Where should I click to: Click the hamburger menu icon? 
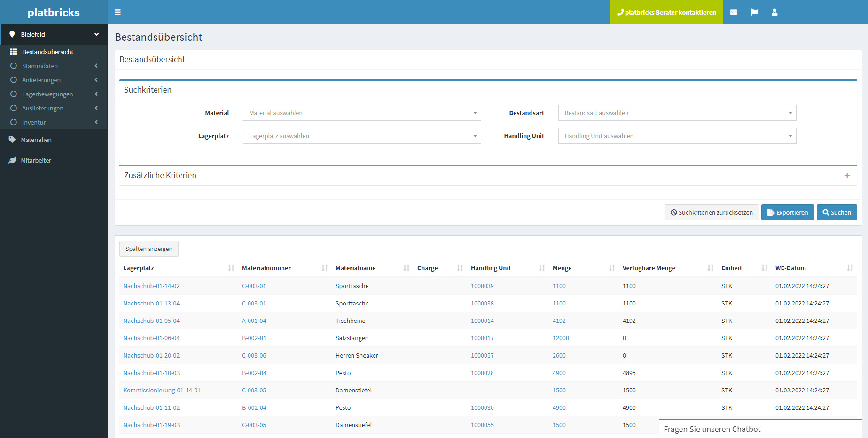pos(117,12)
